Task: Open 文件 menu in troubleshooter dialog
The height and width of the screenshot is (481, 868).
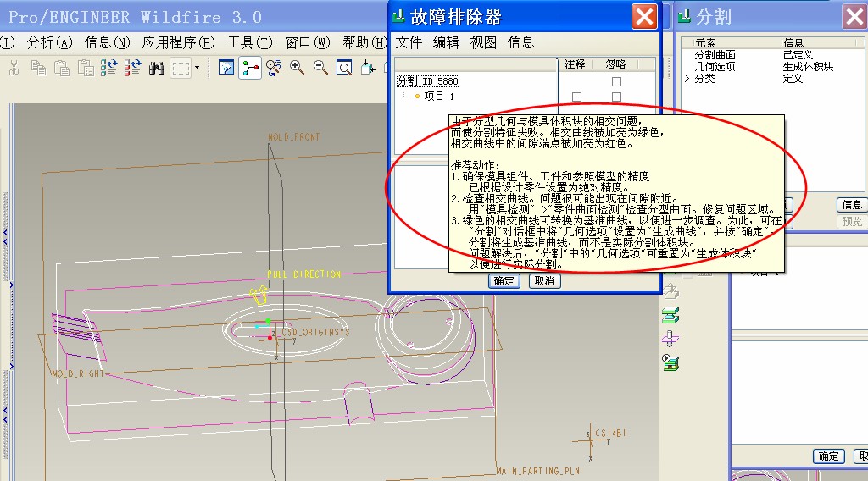Action: click(409, 42)
